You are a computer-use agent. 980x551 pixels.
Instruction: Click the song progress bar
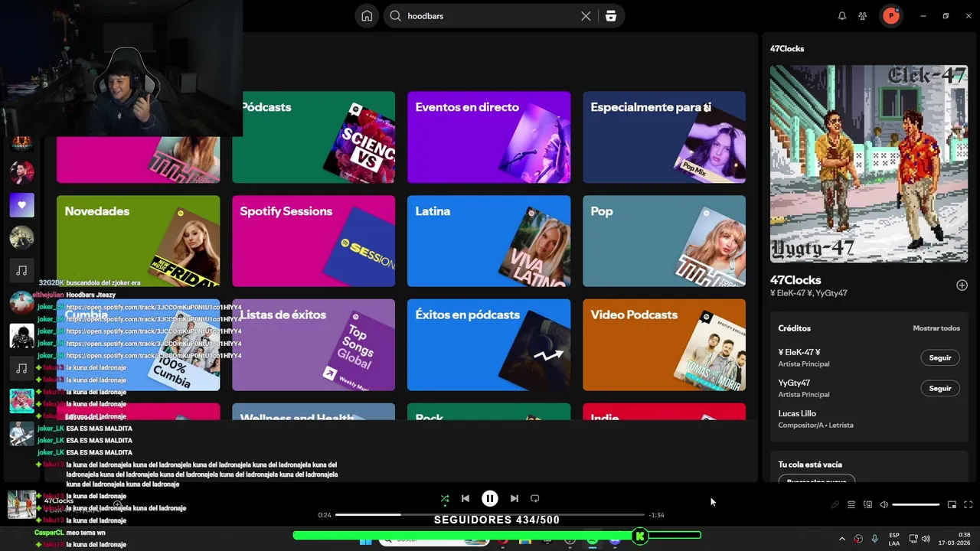[x=490, y=515]
